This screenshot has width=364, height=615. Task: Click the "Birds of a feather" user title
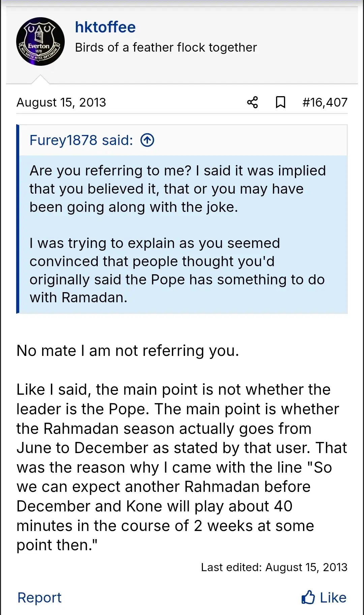166,48
